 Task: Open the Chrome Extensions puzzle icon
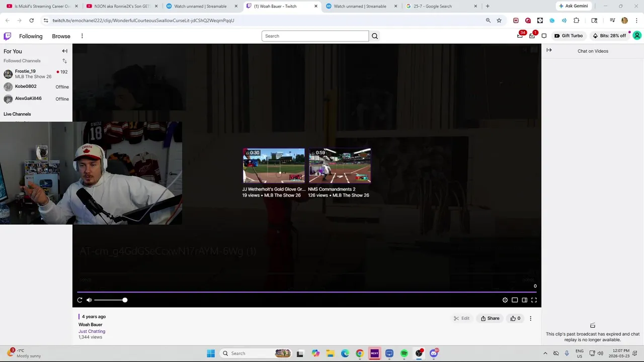pos(576,21)
